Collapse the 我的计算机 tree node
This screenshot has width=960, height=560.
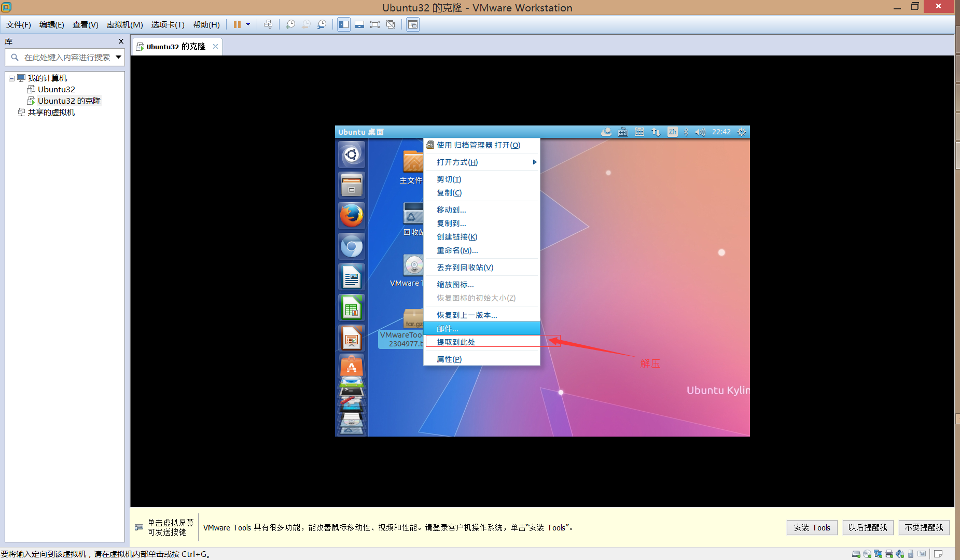(11, 78)
